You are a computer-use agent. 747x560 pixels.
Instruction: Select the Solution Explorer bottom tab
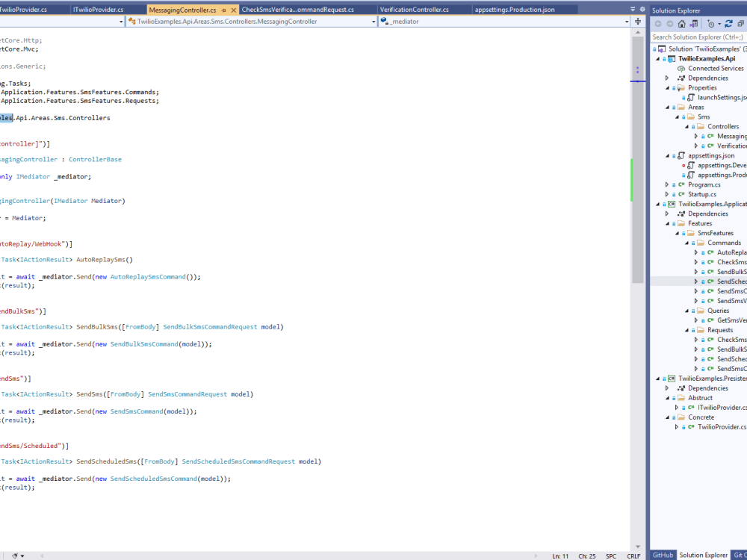point(703,556)
